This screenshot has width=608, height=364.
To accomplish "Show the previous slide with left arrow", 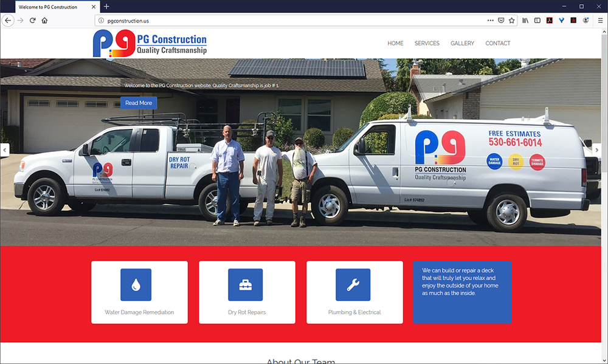I will (x=5, y=150).
